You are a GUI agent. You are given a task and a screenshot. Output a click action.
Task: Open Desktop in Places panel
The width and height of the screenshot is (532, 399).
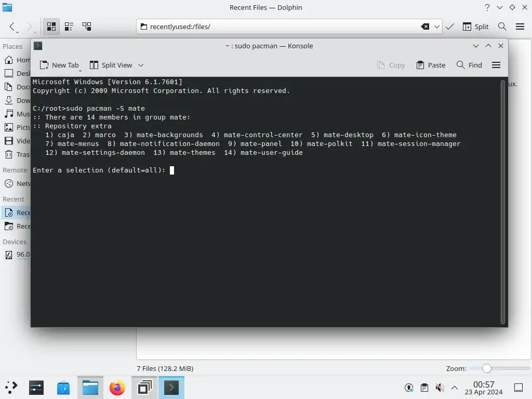pos(17,74)
